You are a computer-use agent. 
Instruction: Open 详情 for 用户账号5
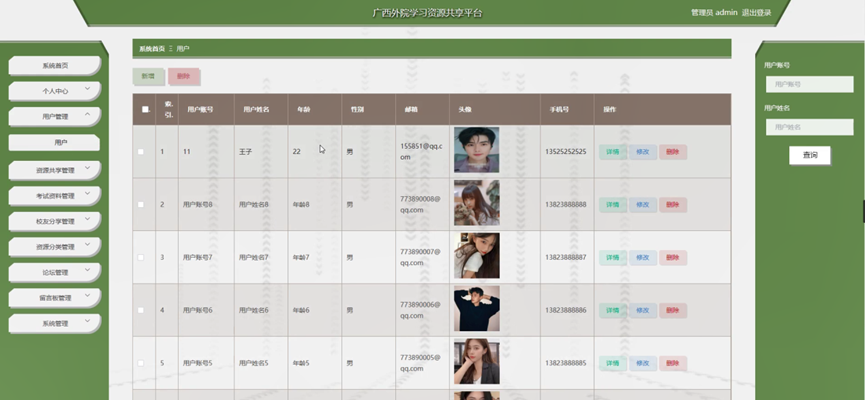612,364
